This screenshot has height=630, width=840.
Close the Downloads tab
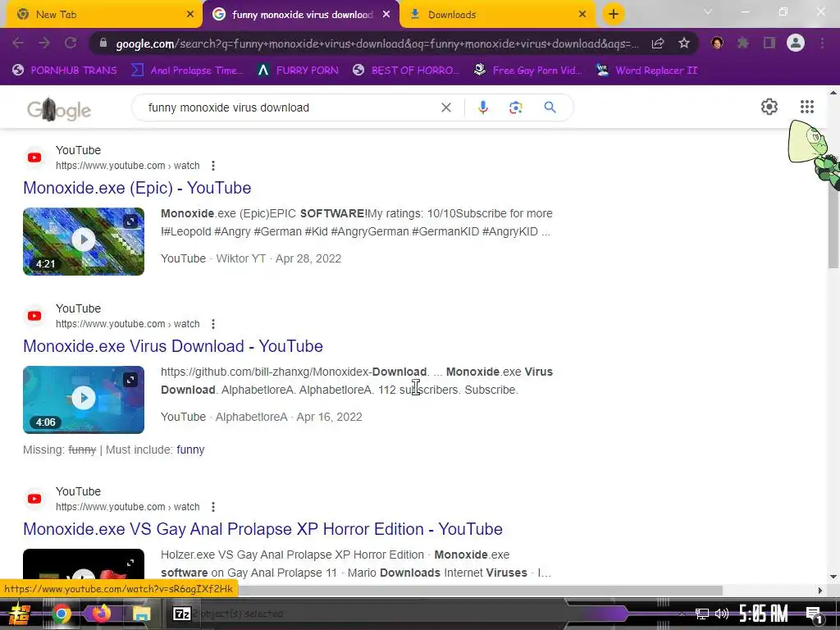pos(582,15)
